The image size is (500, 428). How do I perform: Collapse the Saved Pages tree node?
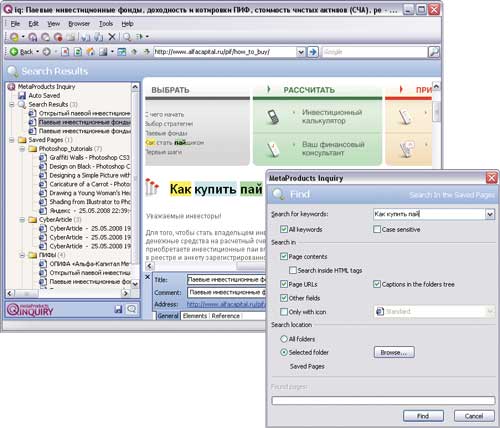[x=12, y=140]
